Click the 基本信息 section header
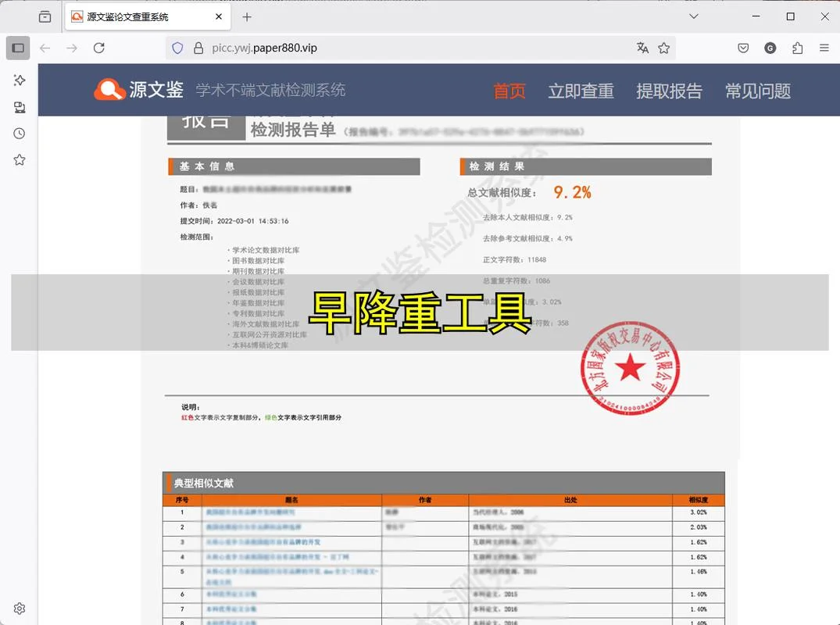Image resolution: width=840 pixels, height=625 pixels. pyautogui.click(x=294, y=166)
